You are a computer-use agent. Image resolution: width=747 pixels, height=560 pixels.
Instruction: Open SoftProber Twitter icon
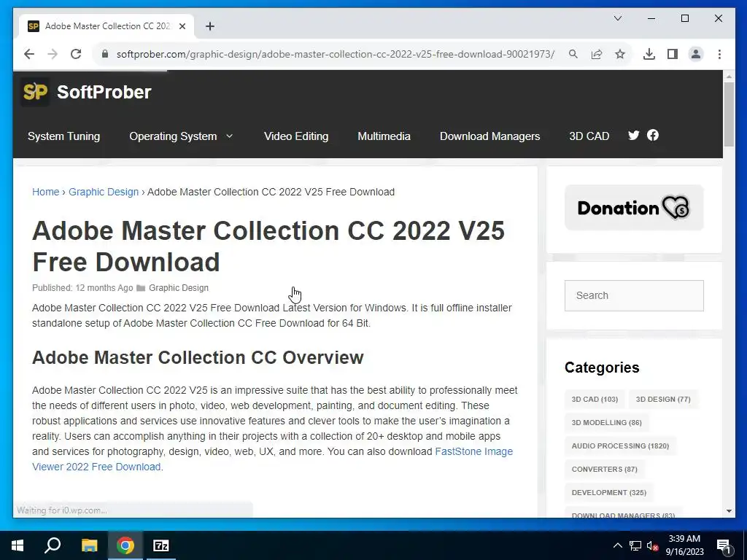634,135
